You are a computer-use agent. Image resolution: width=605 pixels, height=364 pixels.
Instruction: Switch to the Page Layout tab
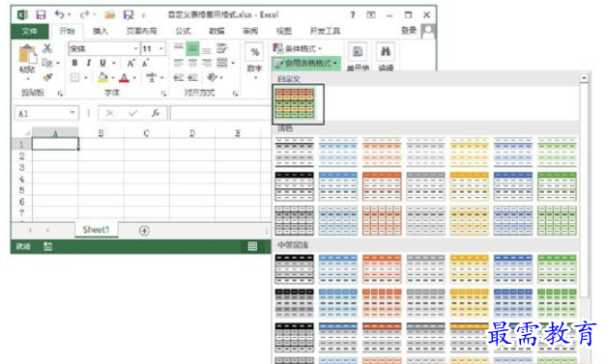[x=142, y=31]
